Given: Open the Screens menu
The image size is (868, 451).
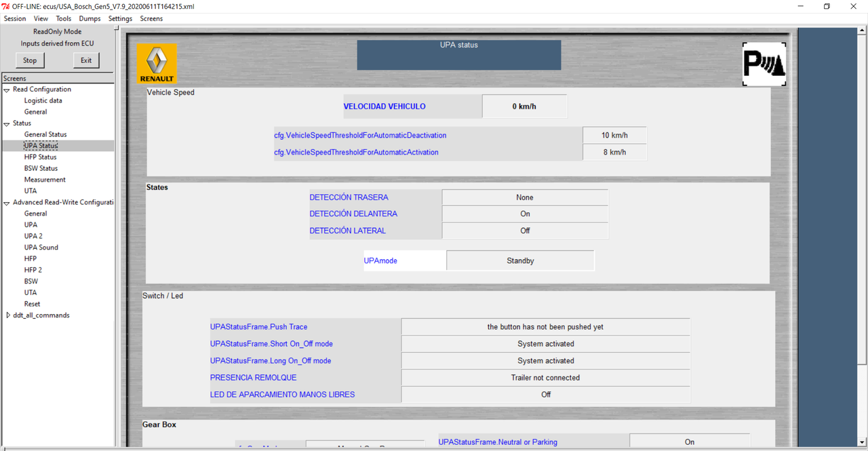Looking at the screenshot, I should pos(151,18).
